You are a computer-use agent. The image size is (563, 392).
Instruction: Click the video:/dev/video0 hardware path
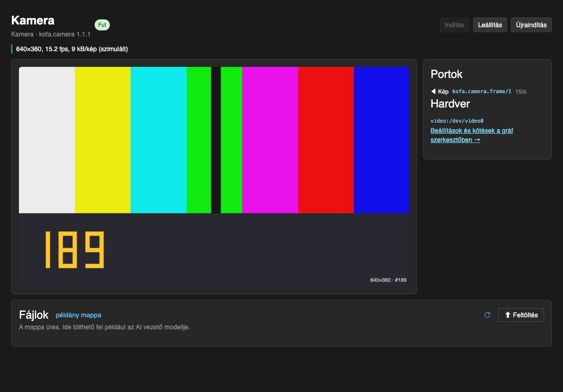pyautogui.click(x=457, y=121)
